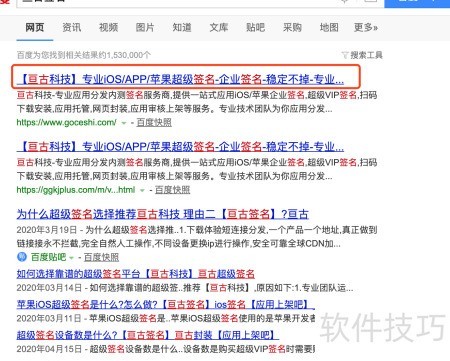This screenshot has width=450, height=361.
Task: Expand the goceshi.com URL dropdown arrow
Action: (124, 123)
